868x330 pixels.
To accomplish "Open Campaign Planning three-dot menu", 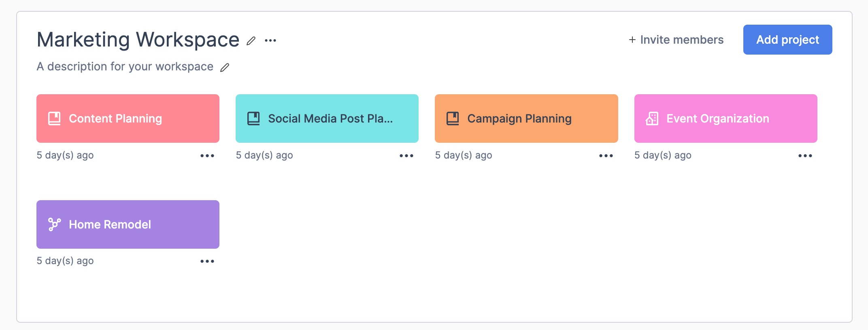I will click(606, 156).
